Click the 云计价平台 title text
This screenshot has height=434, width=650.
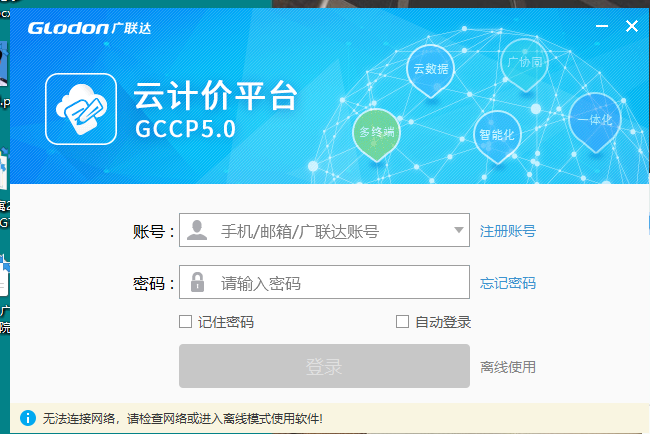[x=216, y=96]
